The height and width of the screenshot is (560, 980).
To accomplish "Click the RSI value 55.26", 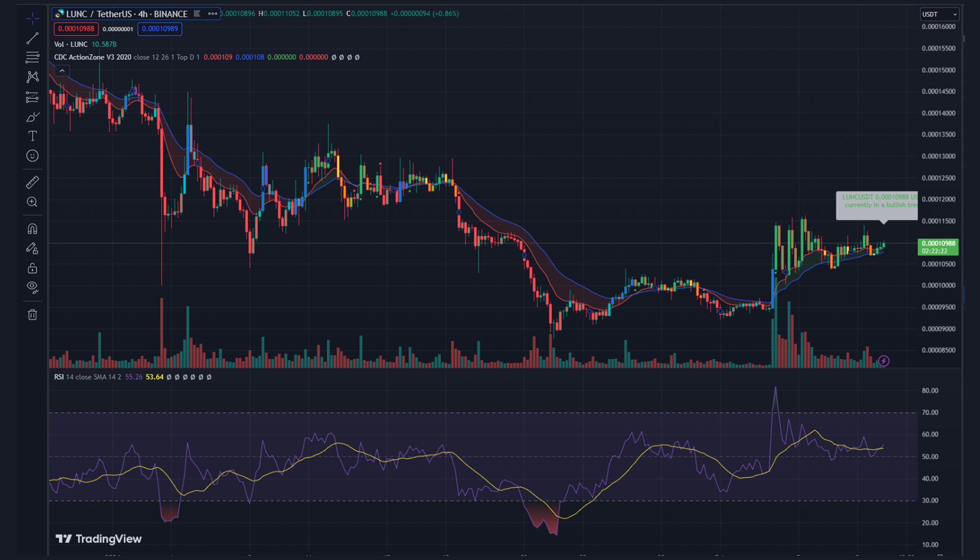I will point(134,377).
